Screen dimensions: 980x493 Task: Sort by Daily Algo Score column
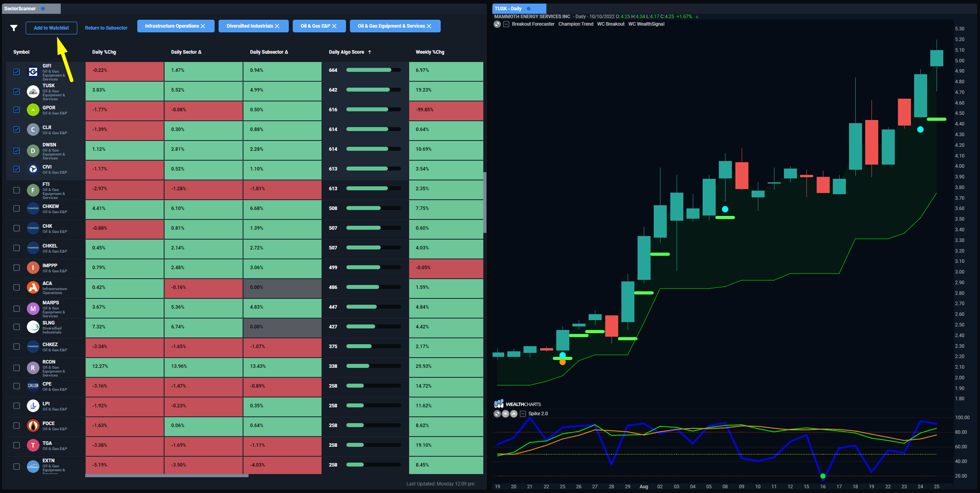coord(350,52)
